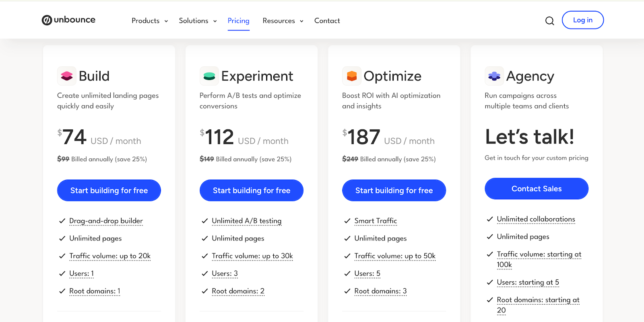Click the Unbounce logo

[68, 20]
